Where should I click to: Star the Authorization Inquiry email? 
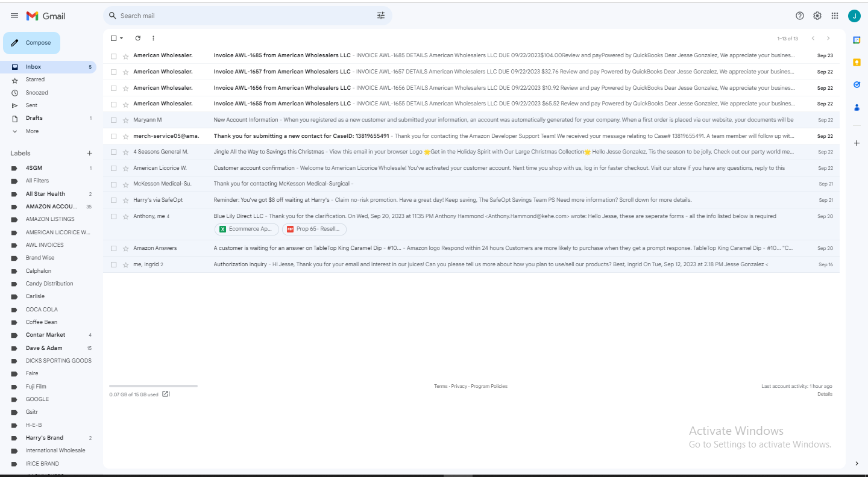pos(125,265)
